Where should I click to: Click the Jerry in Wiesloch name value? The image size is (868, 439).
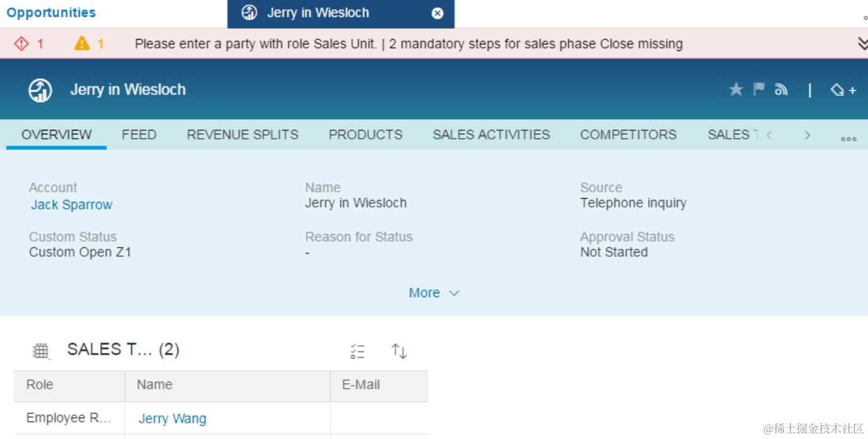[x=356, y=203]
